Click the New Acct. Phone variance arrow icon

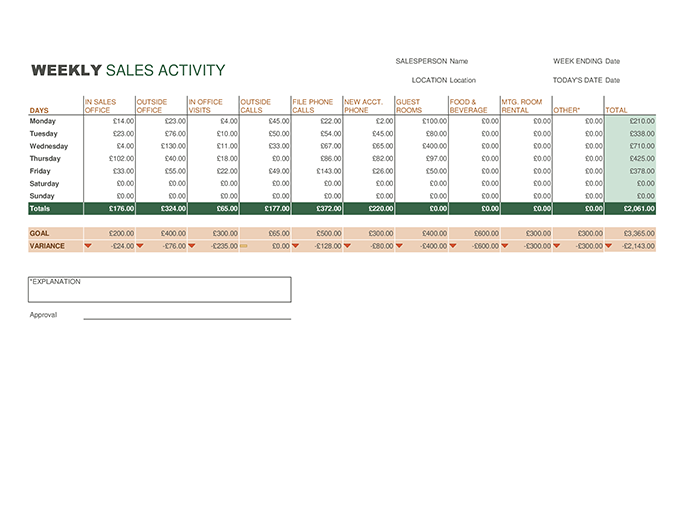(x=348, y=246)
